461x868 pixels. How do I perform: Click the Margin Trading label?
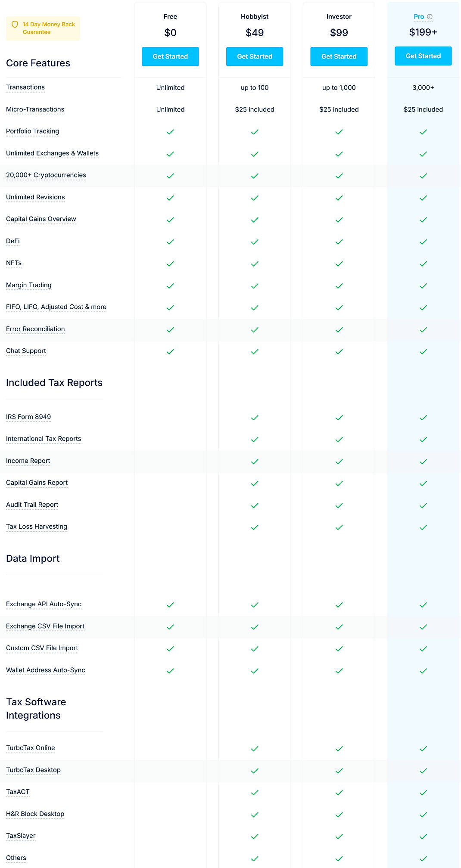(28, 285)
